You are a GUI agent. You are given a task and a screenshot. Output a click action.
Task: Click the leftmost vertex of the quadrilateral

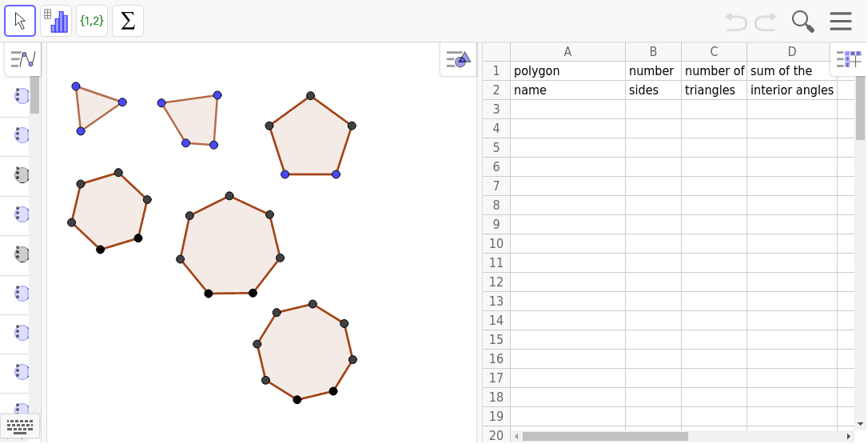coord(161,103)
